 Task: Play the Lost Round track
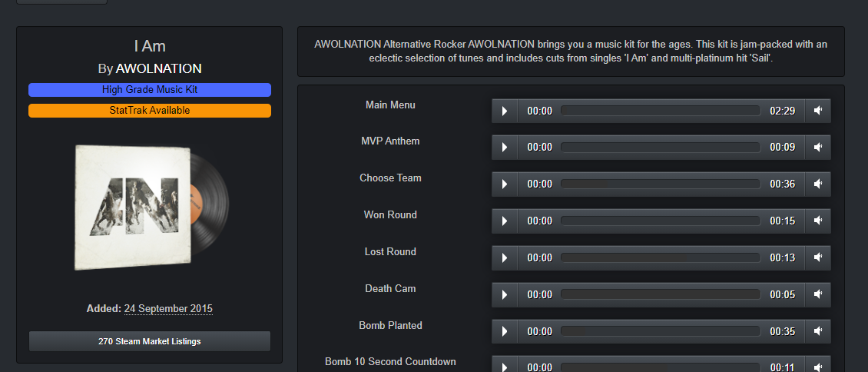[505, 258]
